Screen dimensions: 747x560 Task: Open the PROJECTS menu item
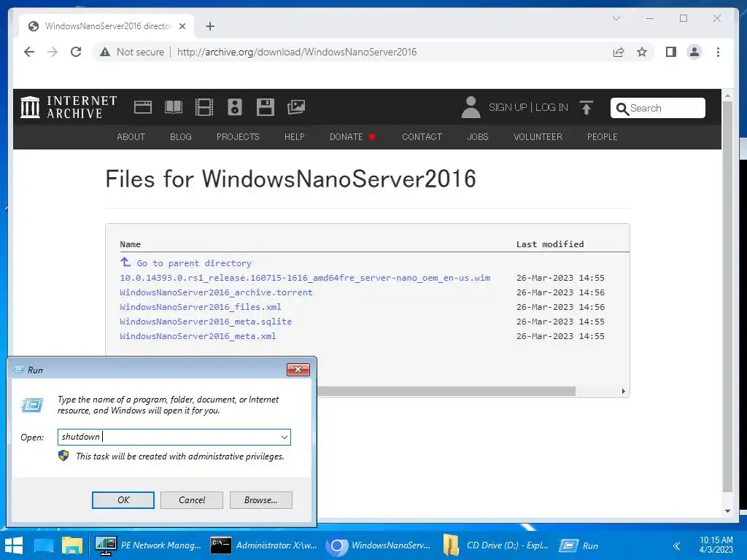click(x=238, y=136)
